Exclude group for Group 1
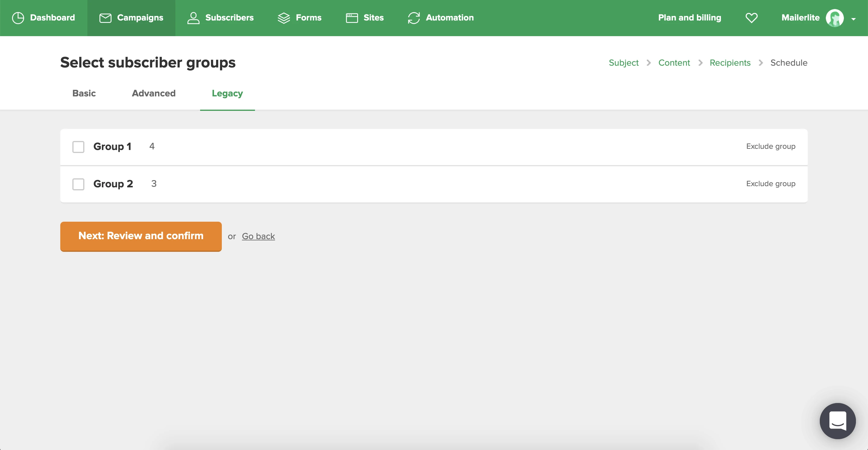The height and width of the screenshot is (450, 868). 770,146
